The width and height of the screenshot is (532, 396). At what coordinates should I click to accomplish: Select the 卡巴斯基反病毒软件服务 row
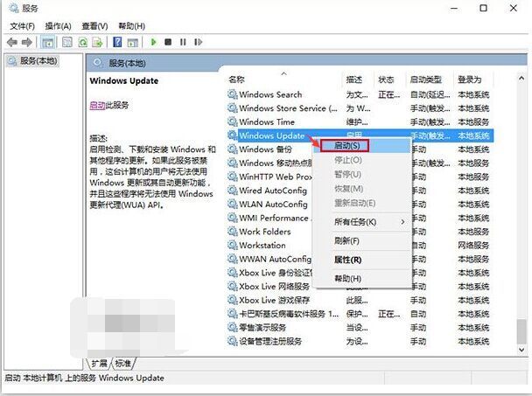coord(360,314)
